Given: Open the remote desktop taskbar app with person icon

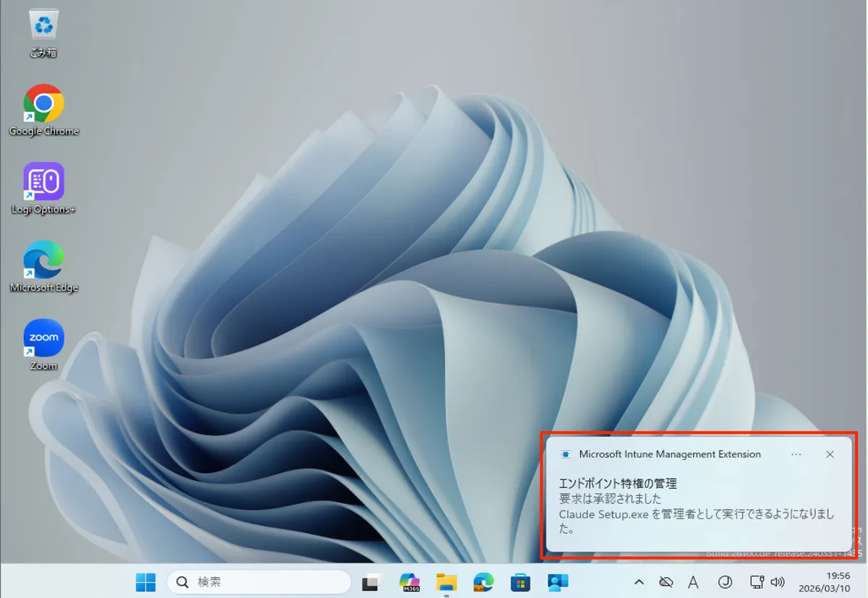Looking at the screenshot, I should click(558, 582).
